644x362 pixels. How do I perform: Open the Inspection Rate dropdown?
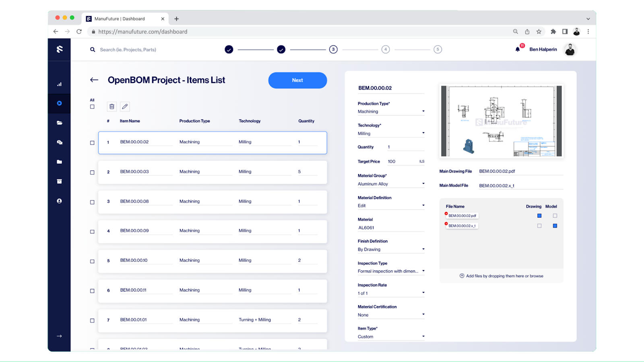click(391, 293)
